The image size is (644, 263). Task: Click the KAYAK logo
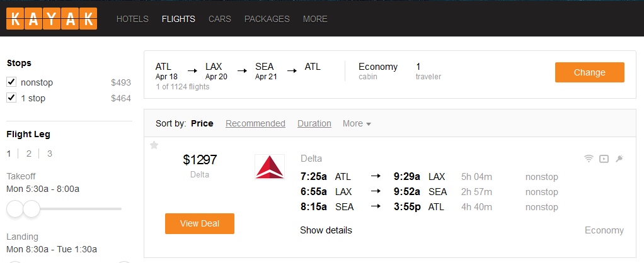point(52,19)
